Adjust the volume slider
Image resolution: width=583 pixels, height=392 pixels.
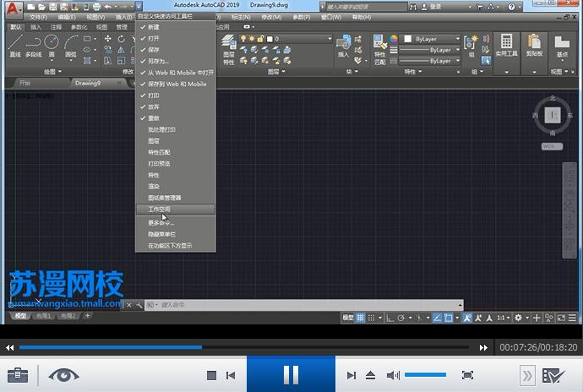(x=425, y=375)
